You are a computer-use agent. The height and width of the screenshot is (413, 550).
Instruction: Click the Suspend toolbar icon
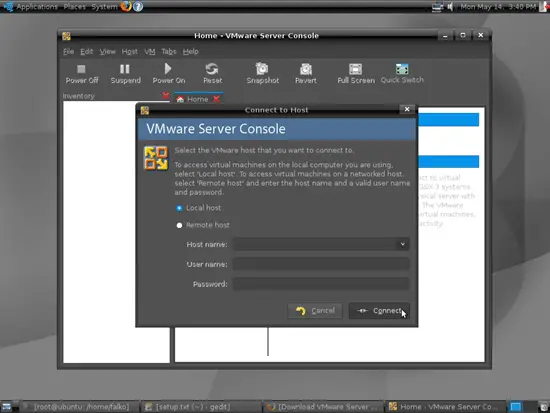[125, 69]
